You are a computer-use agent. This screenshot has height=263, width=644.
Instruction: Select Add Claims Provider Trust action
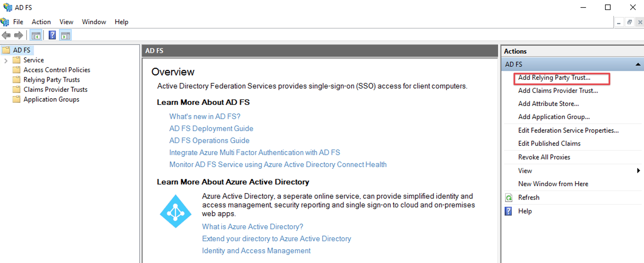[558, 91]
